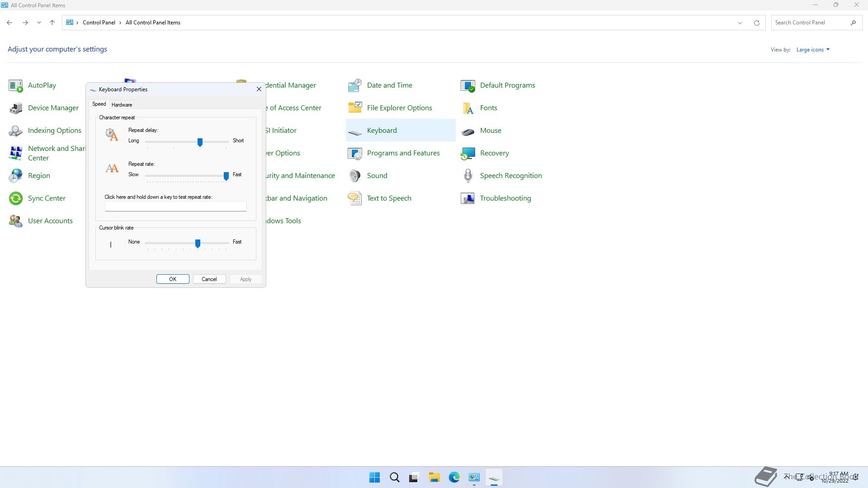Open the Mouse settings icon
This screenshot has width=868, height=488.
468,131
